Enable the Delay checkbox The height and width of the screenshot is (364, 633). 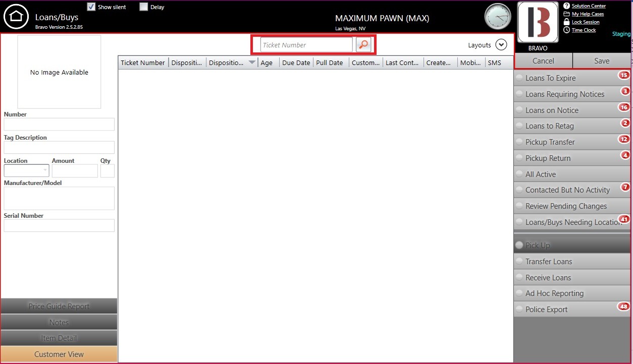(x=144, y=7)
